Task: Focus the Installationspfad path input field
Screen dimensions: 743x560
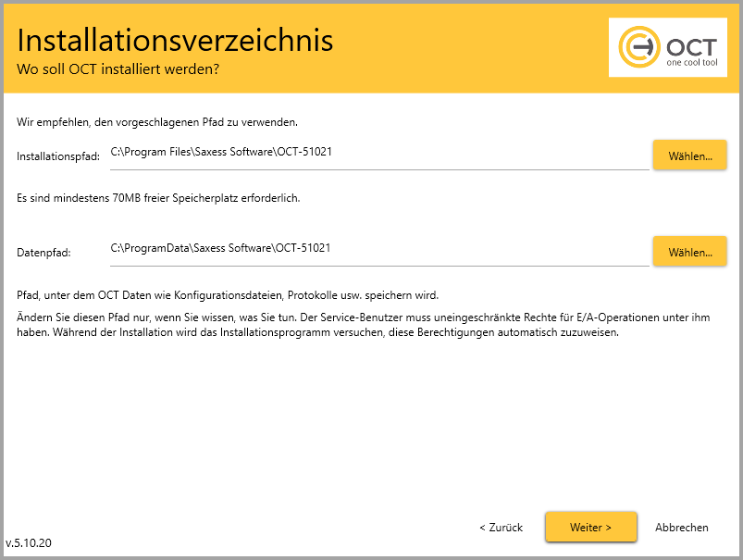Action: [x=378, y=154]
